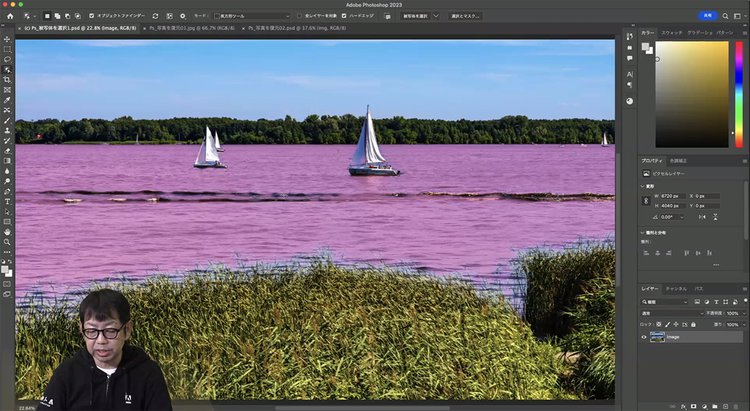Select the Rectangular Marquee tool
Viewport: 750px width, 411px height.
[7, 49]
